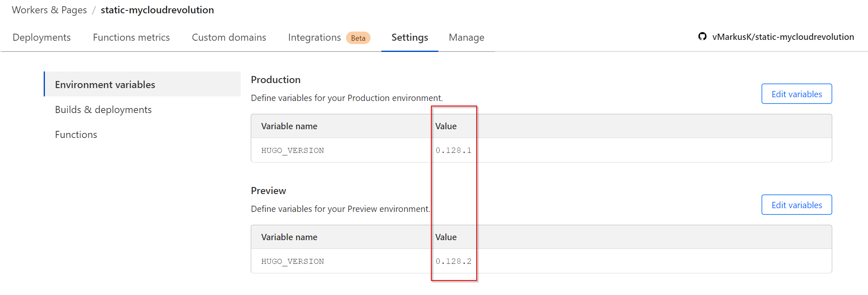Open the vMarkusK/static-mycloudrevolution repository link
The height and width of the screenshot is (295, 868).
pos(783,37)
